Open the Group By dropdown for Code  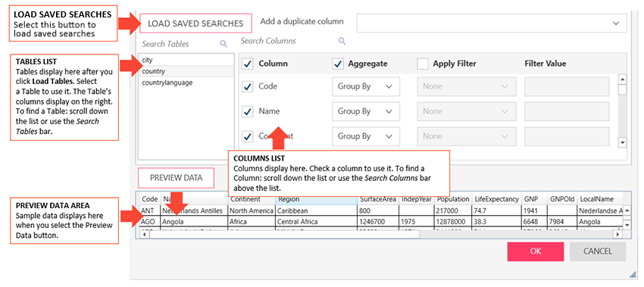365,86
